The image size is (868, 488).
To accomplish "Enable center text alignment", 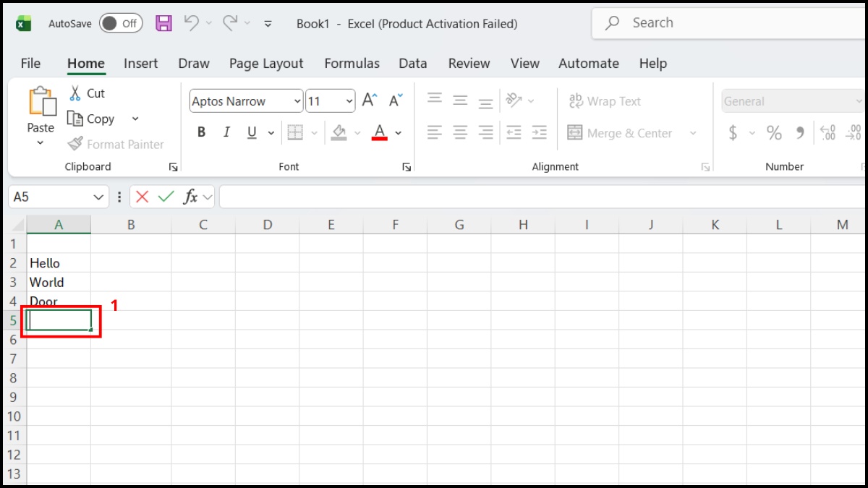I will coord(459,132).
